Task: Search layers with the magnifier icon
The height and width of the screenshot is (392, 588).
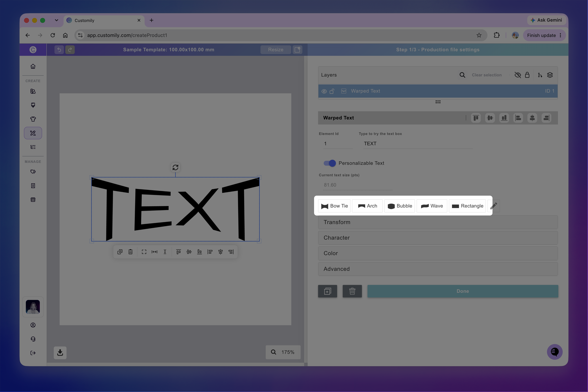Action: point(462,75)
